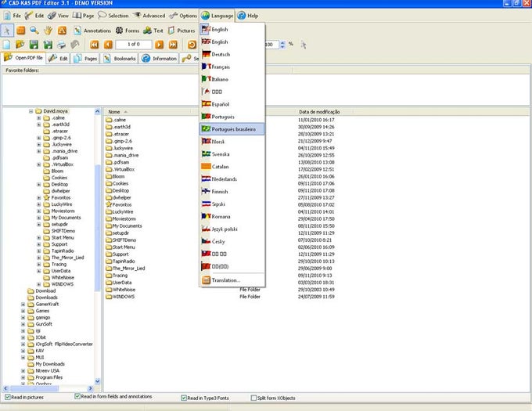Choose Français language
Image resolution: width=532 pixels, height=411 pixels.
(x=232, y=67)
